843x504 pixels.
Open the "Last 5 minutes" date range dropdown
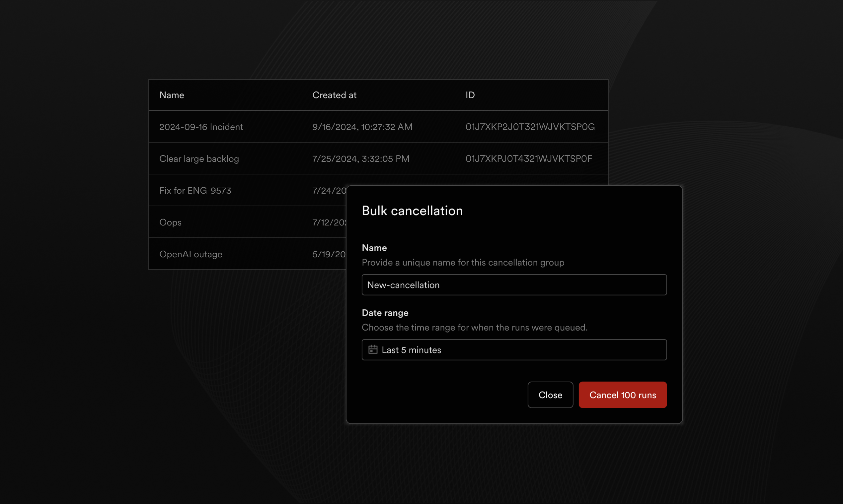click(x=514, y=349)
